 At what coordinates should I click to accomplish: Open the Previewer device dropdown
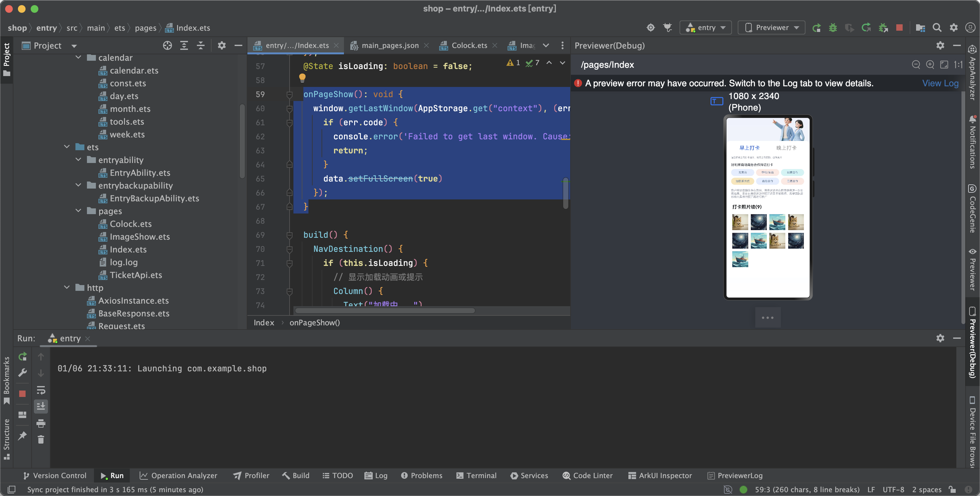click(771, 27)
